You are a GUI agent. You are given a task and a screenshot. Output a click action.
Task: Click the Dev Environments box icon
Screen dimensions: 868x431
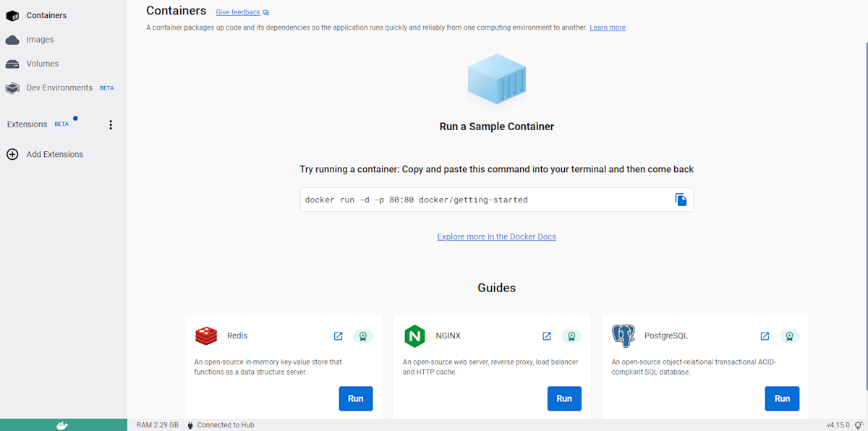(12, 88)
